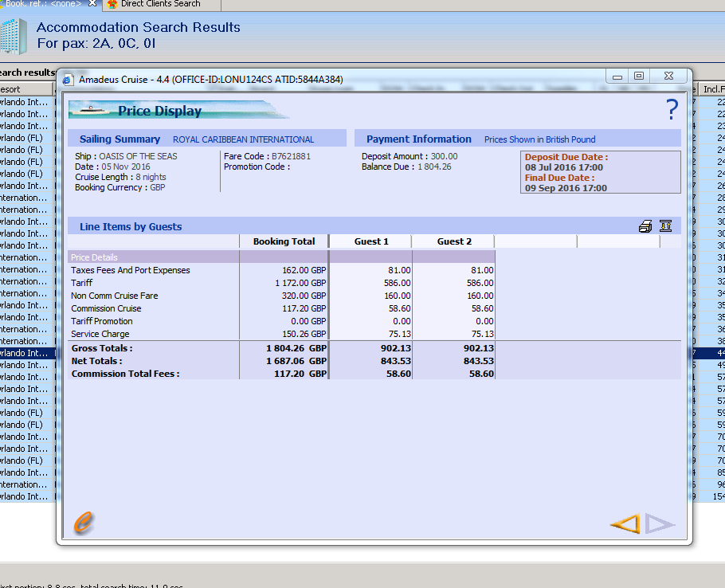
Task: Click the Guest 2 column header
Action: [454, 241]
